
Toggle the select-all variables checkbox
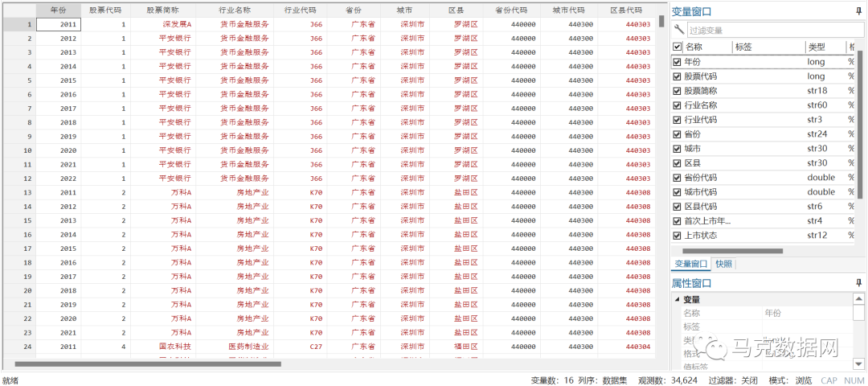(x=677, y=47)
